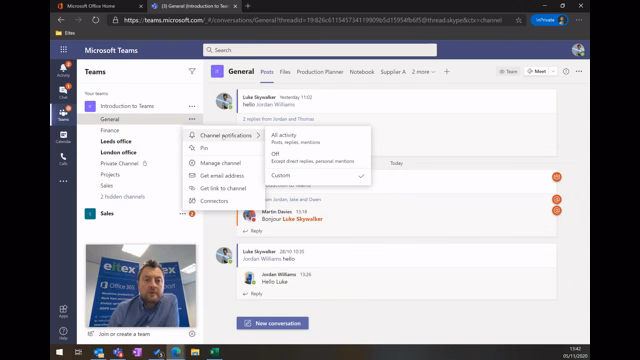Open Outlook from the taskbar

(x=98, y=352)
